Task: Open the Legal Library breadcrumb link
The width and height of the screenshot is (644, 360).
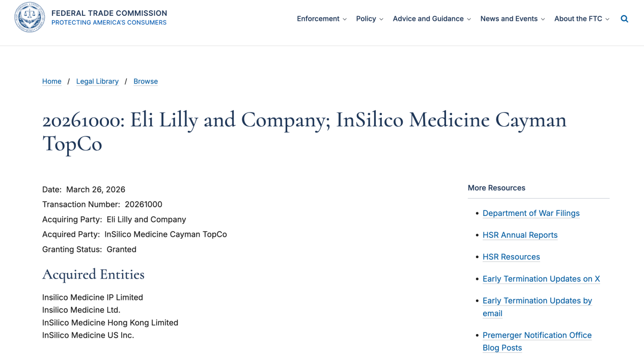Action: [97, 81]
